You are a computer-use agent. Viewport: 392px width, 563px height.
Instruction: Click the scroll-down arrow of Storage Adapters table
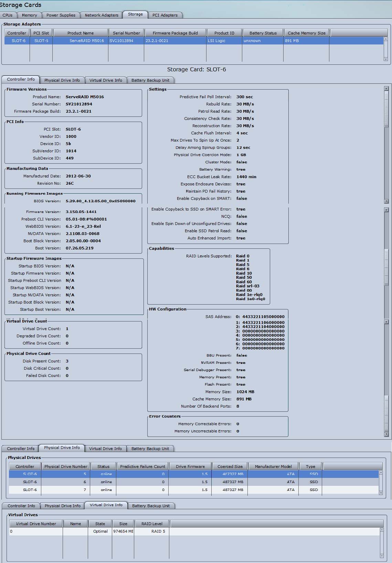pyautogui.click(x=385, y=59)
